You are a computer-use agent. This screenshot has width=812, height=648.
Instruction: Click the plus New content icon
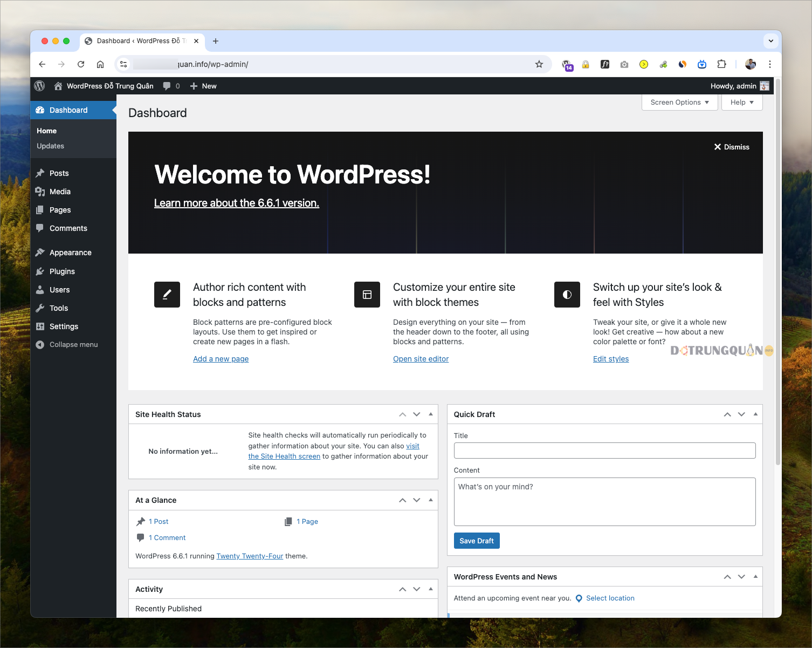click(194, 86)
